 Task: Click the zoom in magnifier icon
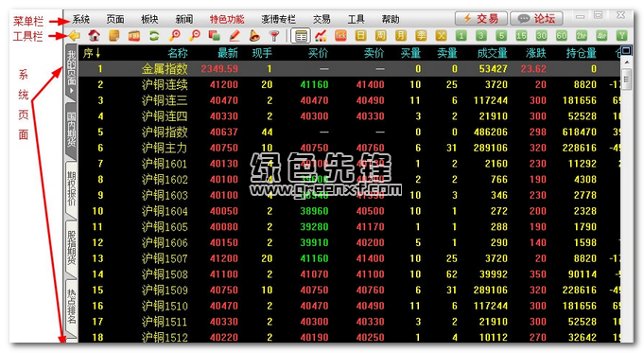coord(175,36)
